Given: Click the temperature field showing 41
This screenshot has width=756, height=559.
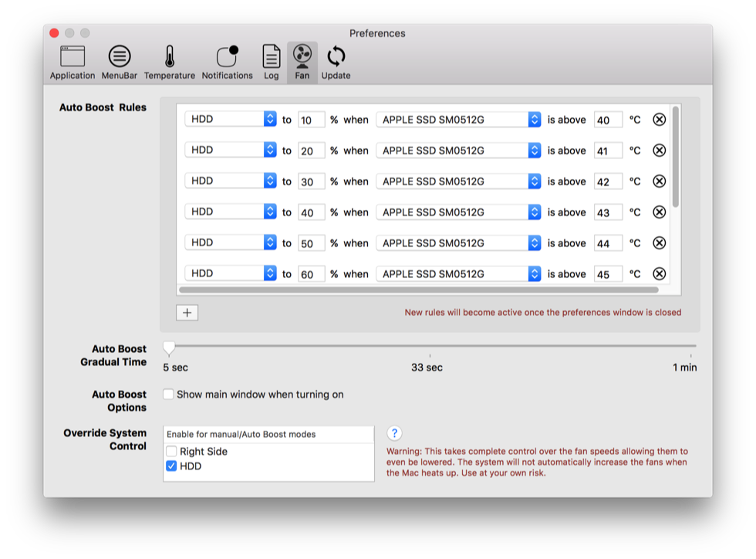Looking at the screenshot, I should point(608,151).
